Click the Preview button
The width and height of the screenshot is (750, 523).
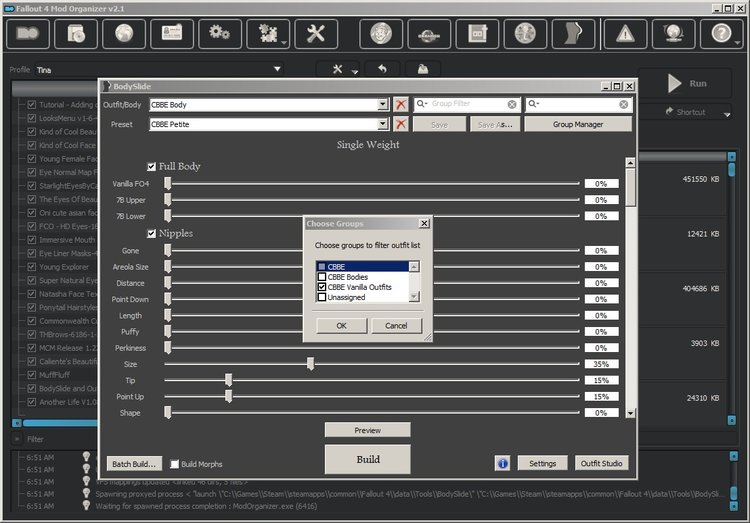(x=368, y=430)
